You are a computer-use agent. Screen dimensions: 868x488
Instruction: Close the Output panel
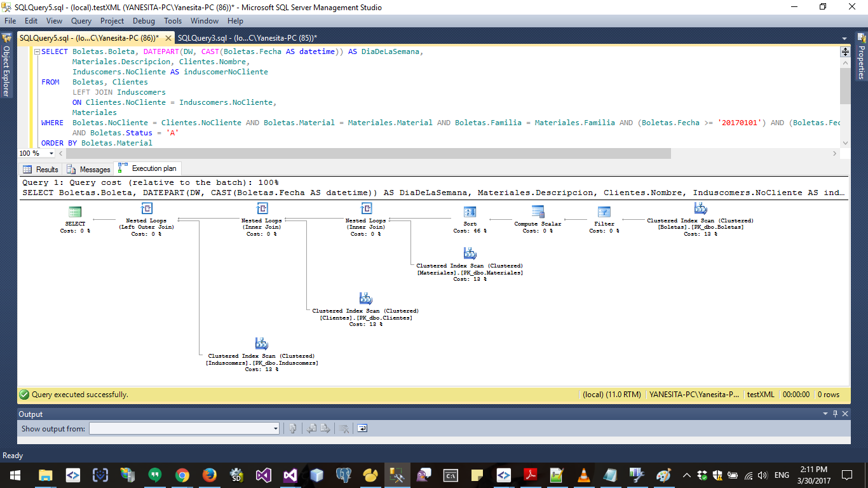(845, 414)
